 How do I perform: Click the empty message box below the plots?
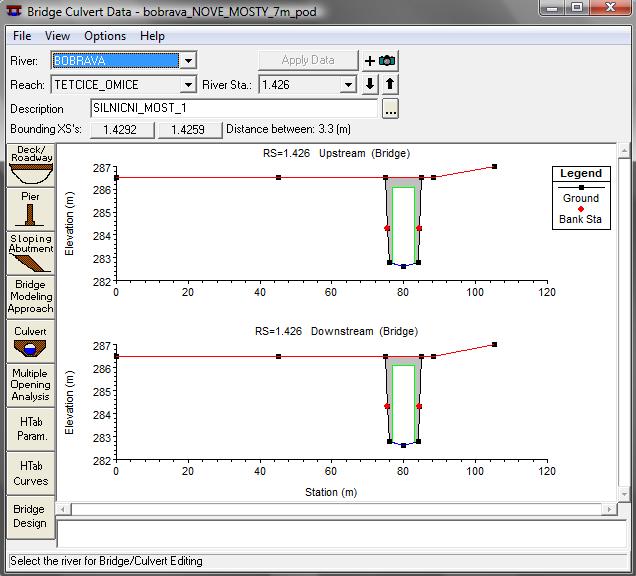pyautogui.click(x=343, y=533)
